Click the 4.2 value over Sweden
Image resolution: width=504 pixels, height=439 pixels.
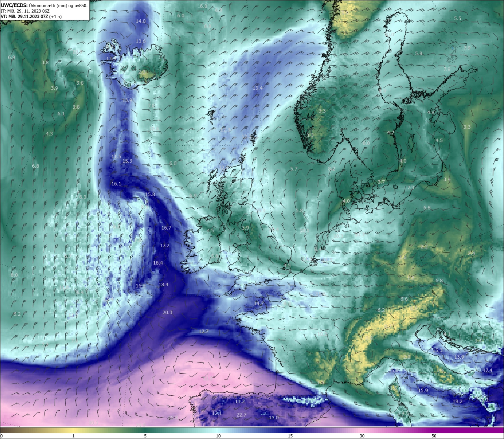(x=391, y=133)
